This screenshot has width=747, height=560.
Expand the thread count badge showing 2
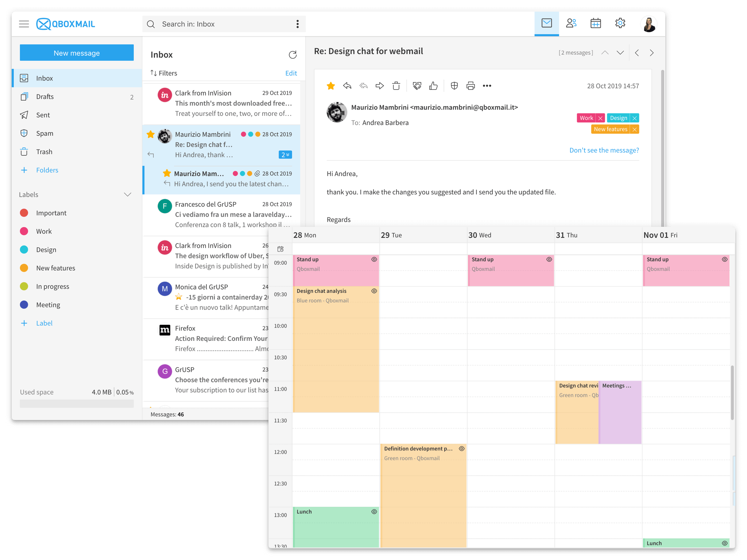pos(285,155)
